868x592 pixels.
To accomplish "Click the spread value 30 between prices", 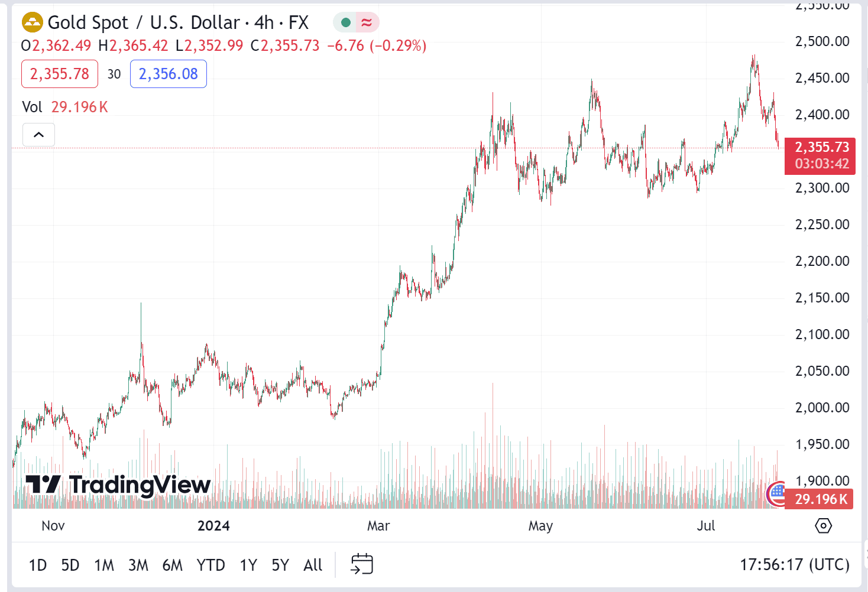I will pyautogui.click(x=114, y=74).
